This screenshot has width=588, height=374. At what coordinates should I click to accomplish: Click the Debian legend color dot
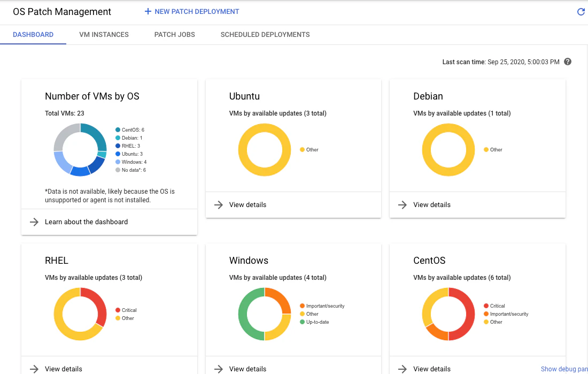click(118, 138)
